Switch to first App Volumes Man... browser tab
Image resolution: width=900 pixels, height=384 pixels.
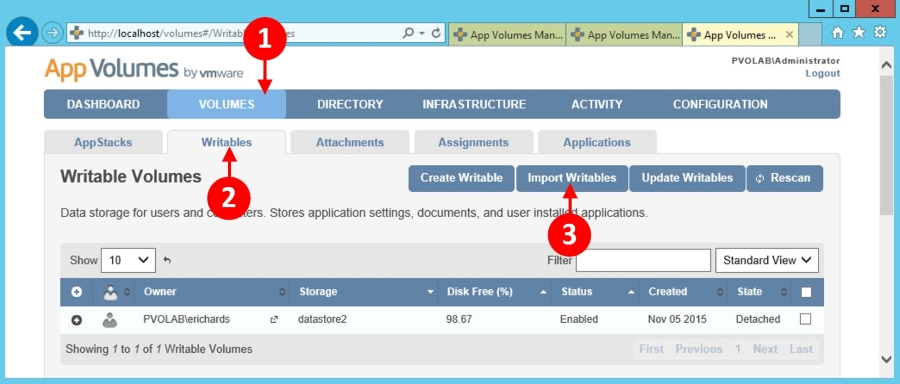[507, 35]
